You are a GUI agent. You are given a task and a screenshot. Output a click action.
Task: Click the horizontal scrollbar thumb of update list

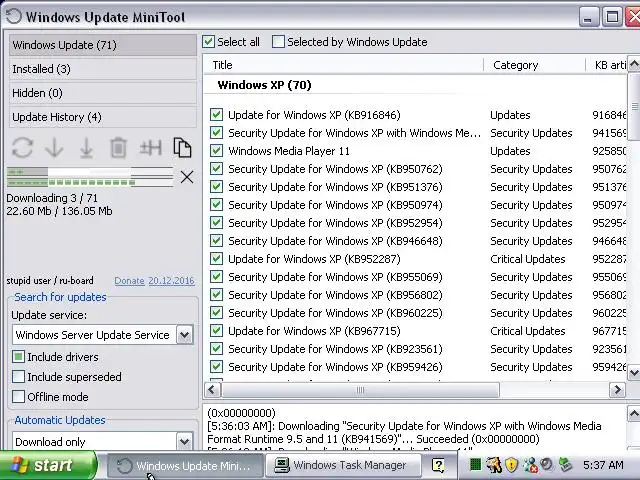coord(360,390)
